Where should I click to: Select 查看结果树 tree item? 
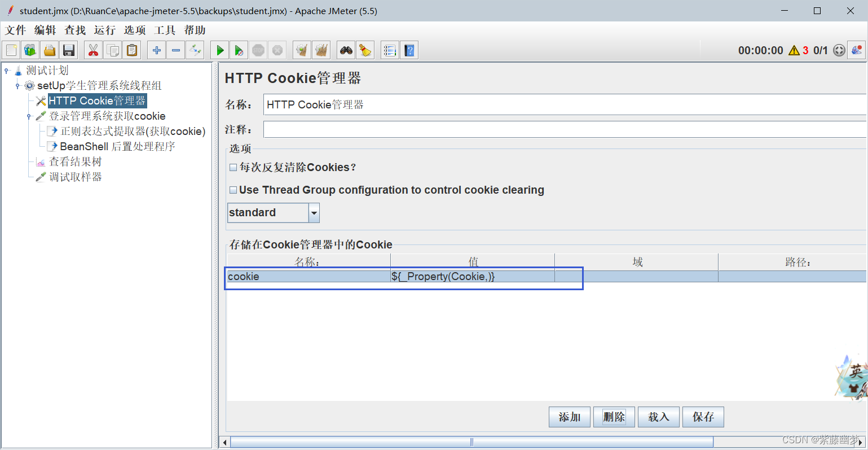tap(76, 162)
